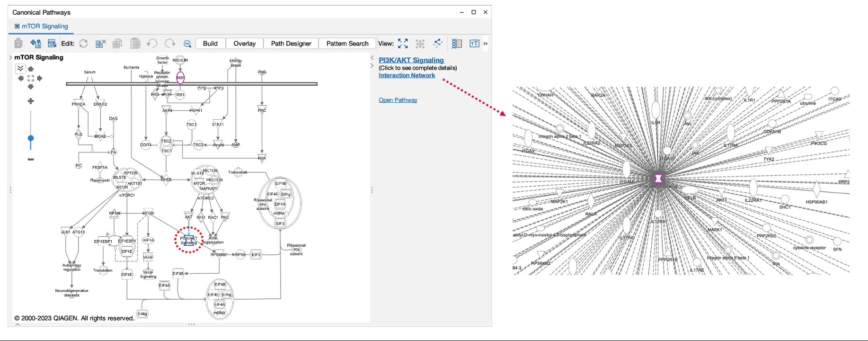Collapse the navigation controls with double chevron

tap(20, 69)
